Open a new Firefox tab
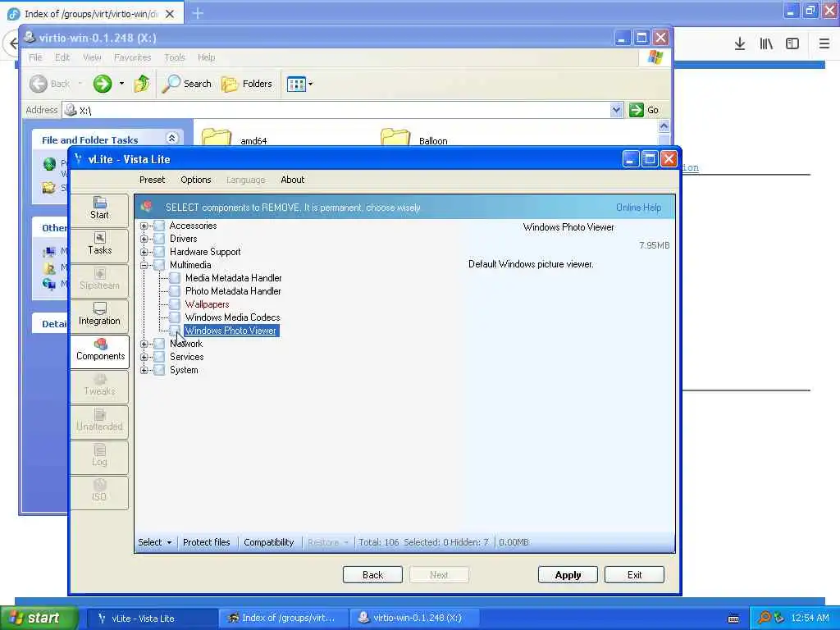The height and width of the screenshot is (630, 840). (198, 13)
